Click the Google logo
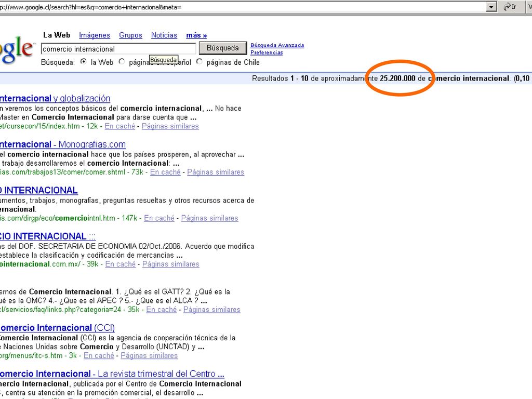 17,50
